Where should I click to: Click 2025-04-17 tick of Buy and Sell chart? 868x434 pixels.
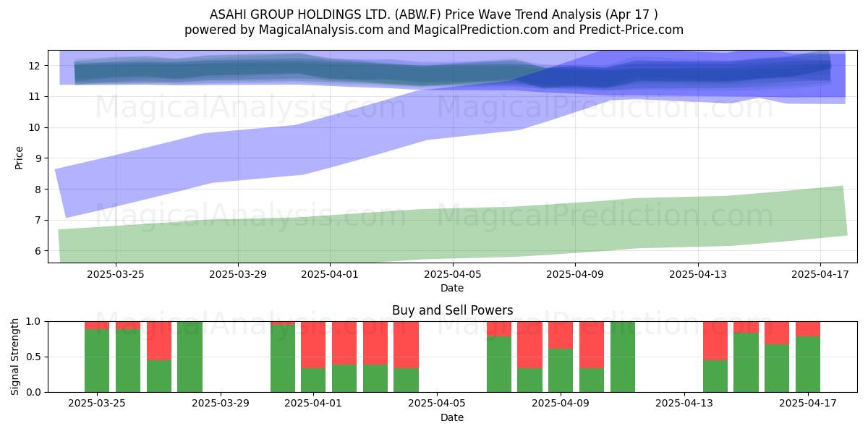(x=808, y=404)
